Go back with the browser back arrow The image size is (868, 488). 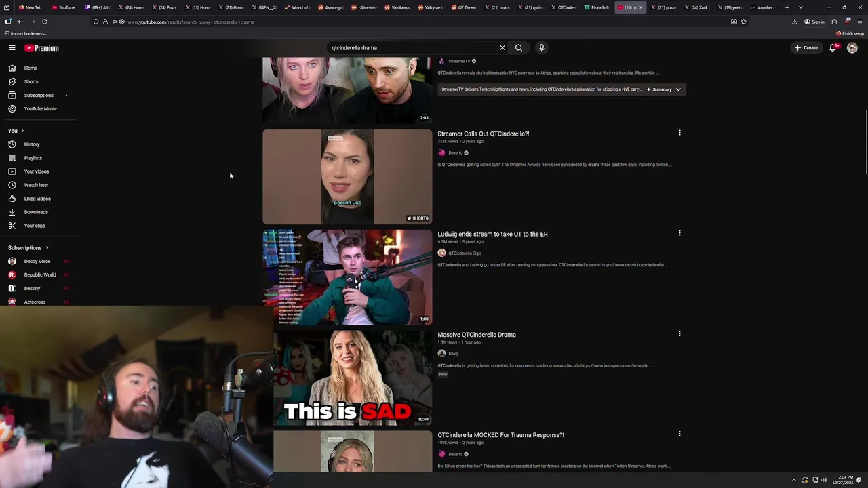tap(20, 22)
